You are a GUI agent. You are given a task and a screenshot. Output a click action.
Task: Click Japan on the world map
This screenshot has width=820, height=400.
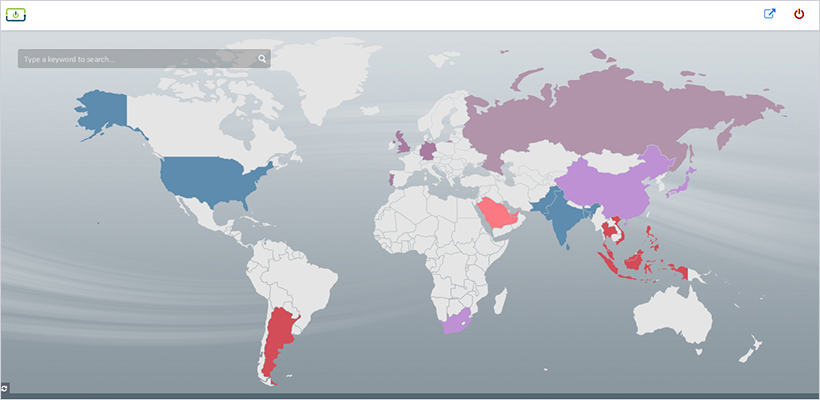(x=685, y=180)
